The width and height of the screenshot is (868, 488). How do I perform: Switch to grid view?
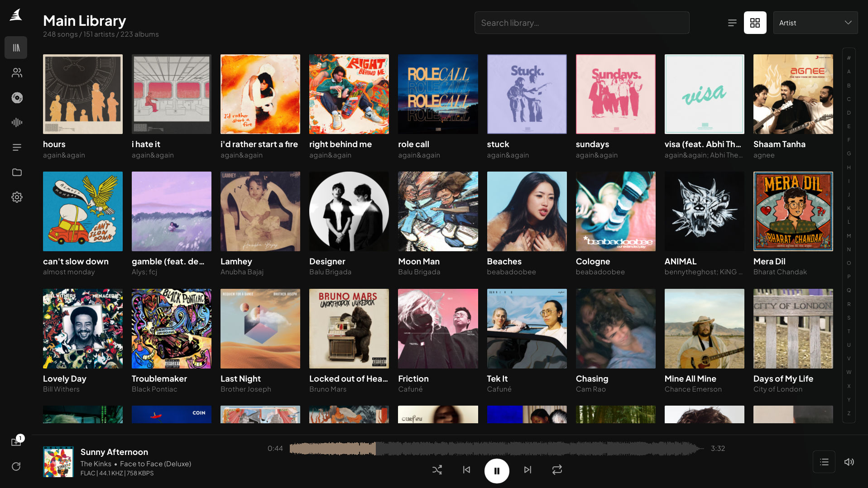(755, 23)
